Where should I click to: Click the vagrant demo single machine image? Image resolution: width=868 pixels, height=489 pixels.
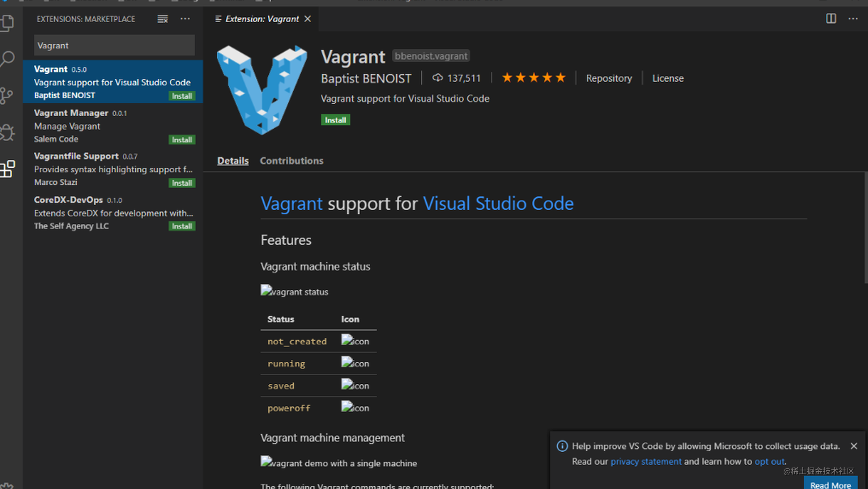tap(339, 463)
